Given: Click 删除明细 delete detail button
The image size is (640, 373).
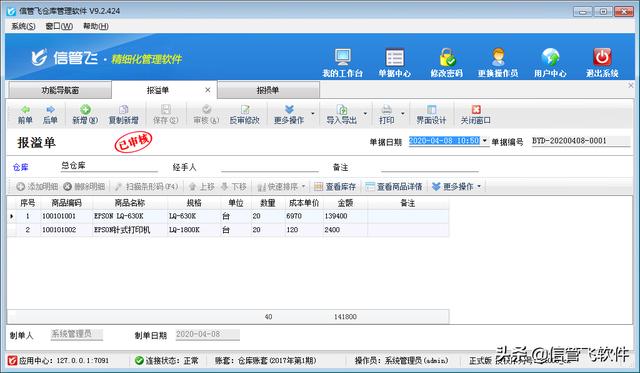Looking at the screenshot, I should pyautogui.click(x=84, y=186).
